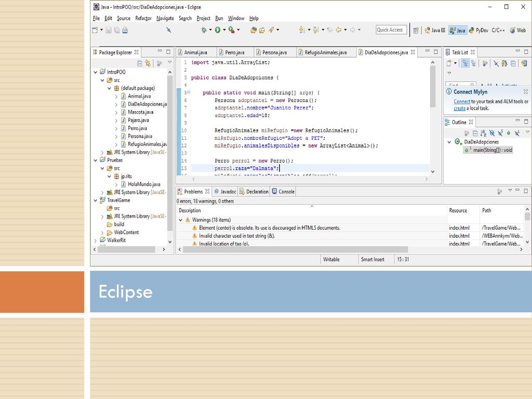Image resolution: width=532 pixels, height=399 pixels.
Task: Click the New file wizard icon
Action: [95, 30]
